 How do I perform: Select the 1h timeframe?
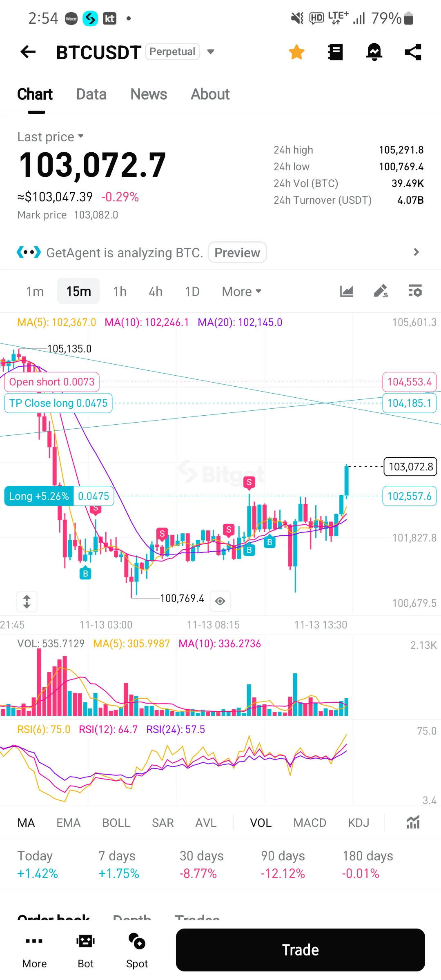click(x=120, y=292)
